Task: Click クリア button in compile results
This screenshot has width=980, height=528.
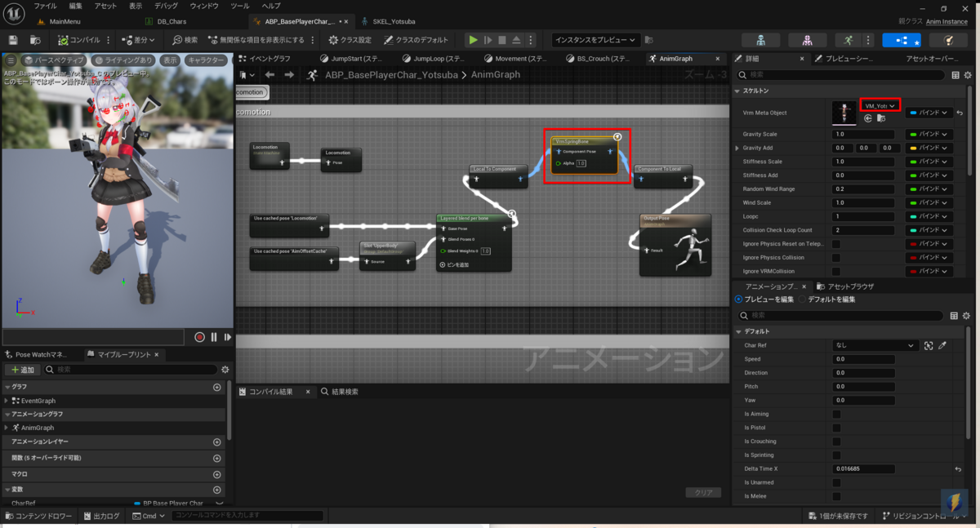Action: (x=703, y=492)
